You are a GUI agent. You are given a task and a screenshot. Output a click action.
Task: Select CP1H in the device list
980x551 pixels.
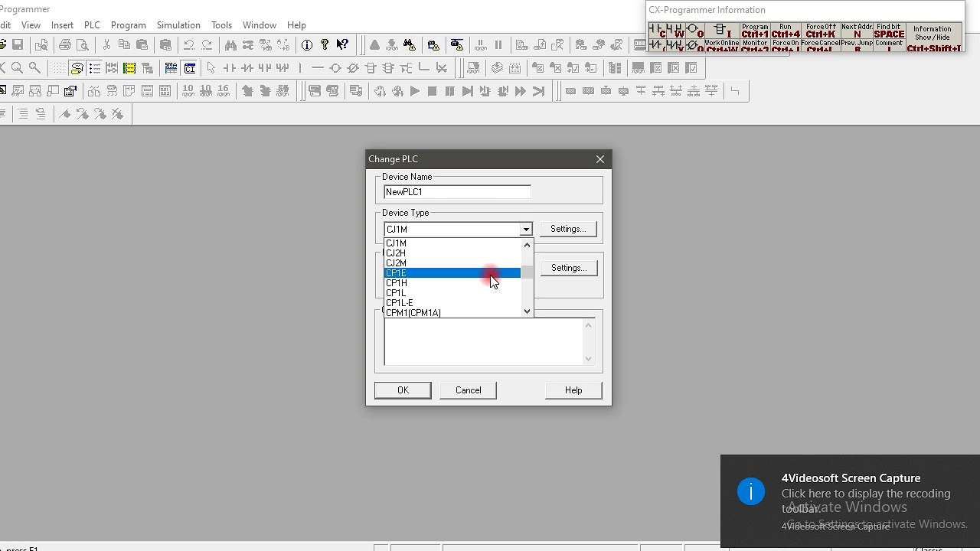coord(452,282)
